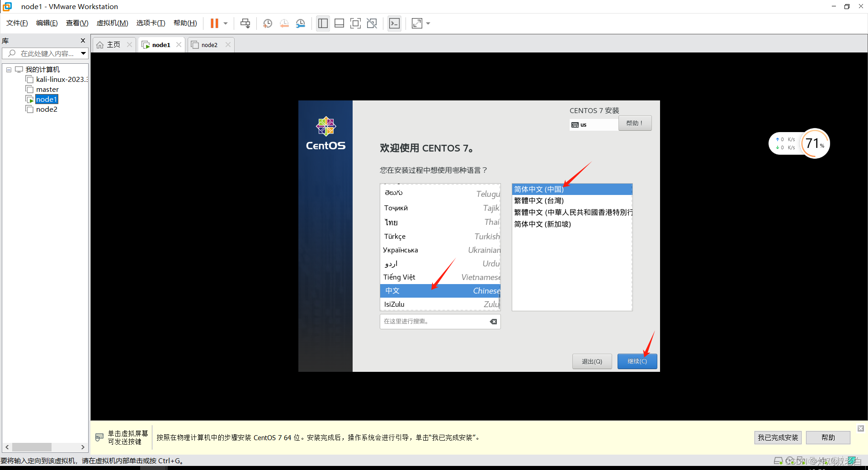Close the node2 tab
This screenshot has height=470, width=868.
pos(228,45)
